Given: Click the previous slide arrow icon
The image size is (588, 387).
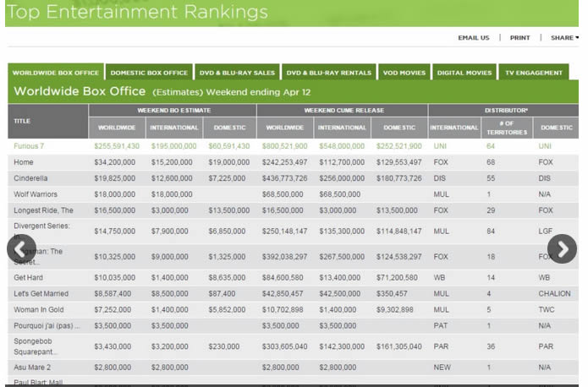Looking at the screenshot, I should pos(21,248).
